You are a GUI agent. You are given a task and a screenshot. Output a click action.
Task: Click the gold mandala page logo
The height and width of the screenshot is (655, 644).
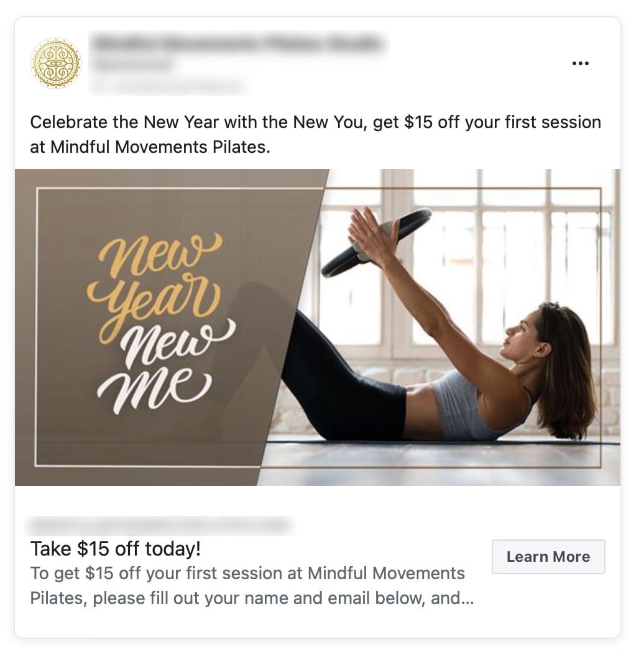point(55,63)
